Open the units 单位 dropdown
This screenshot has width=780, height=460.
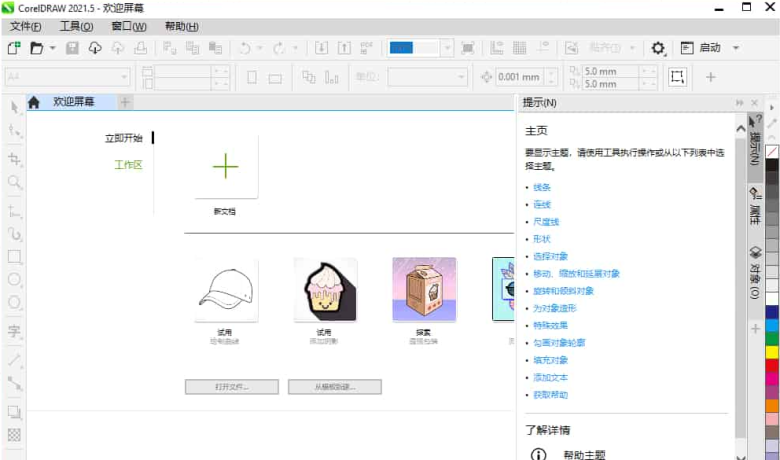click(461, 77)
